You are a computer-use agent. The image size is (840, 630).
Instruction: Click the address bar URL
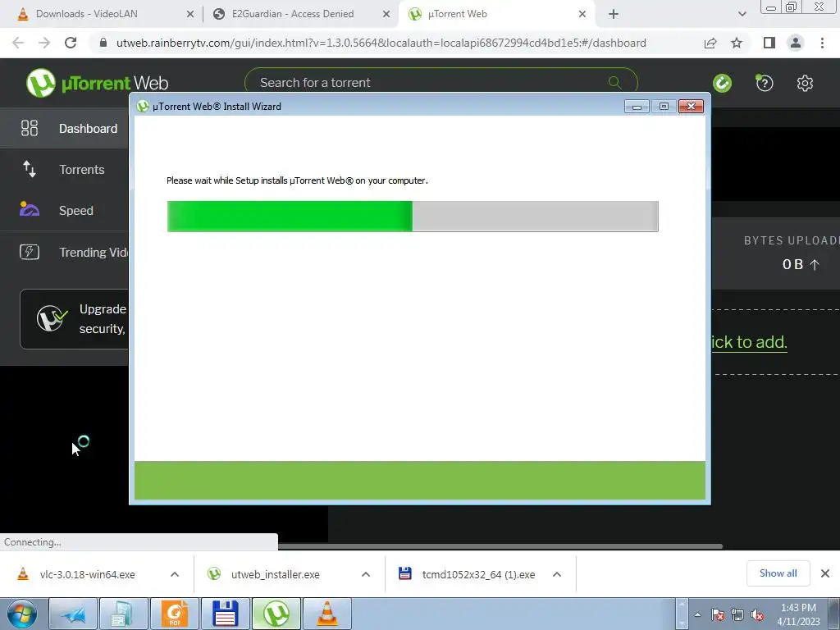coord(381,43)
